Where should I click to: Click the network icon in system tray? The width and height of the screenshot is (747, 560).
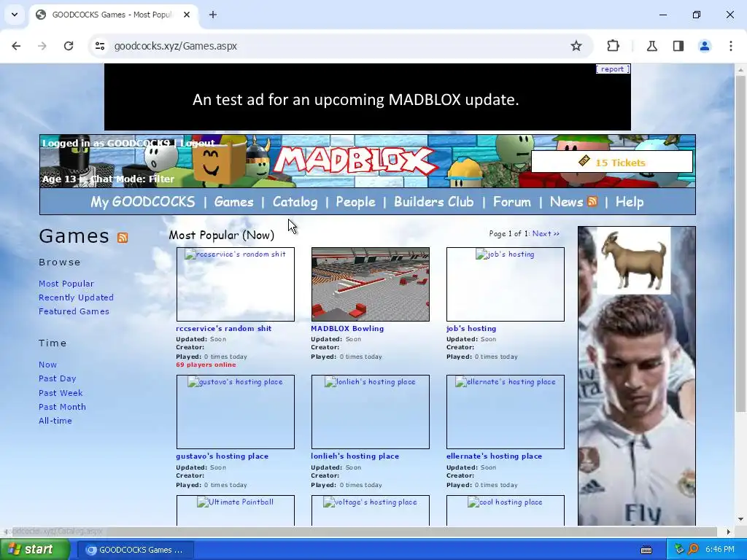(679, 549)
